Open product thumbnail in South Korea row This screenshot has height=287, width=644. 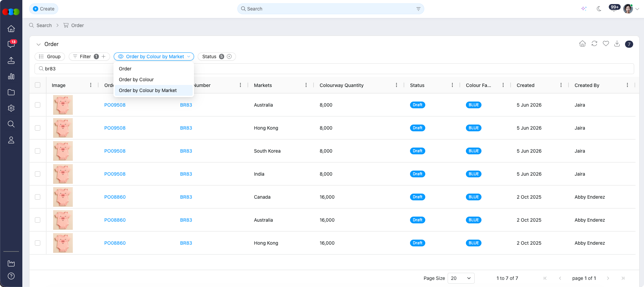tap(63, 151)
